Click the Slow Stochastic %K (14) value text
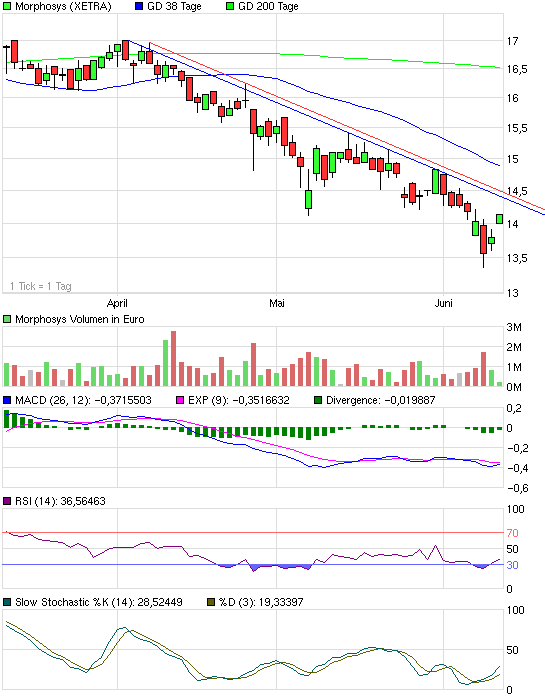 [x=99, y=602]
